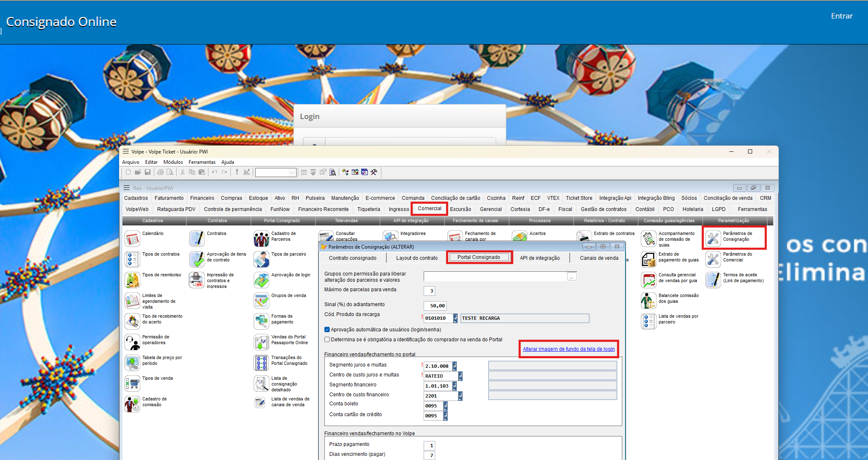This screenshot has width=868, height=460.
Task: Click the hammer tools toolbar icon
Action: pyautogui.click(x=374, y=172)
